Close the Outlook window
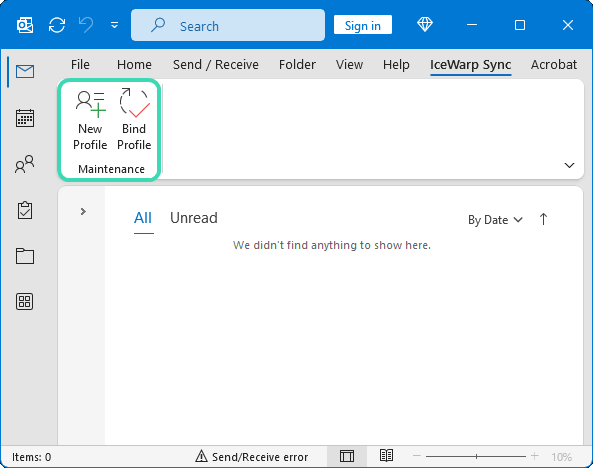 click(x=568, y=25)
